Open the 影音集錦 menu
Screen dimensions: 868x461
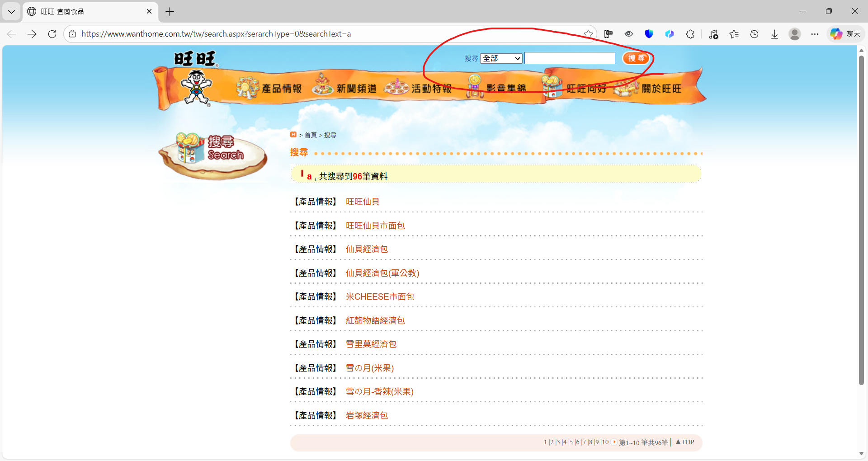point(496,87)
